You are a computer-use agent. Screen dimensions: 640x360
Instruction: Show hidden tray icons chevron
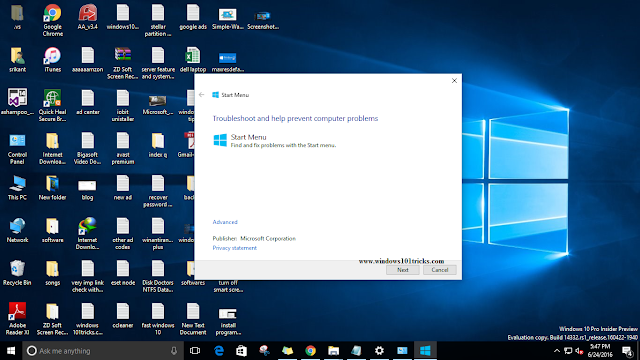point(557,351)
